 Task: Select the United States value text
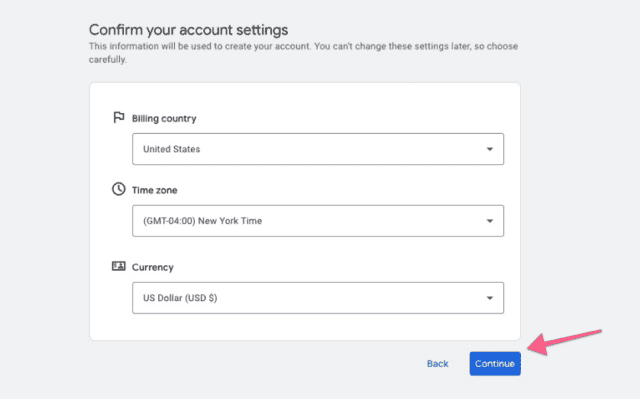(x=171, y=149)
